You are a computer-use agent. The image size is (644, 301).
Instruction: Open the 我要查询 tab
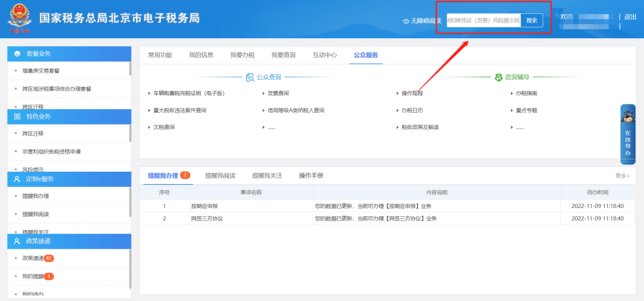[x=283, y=55]
